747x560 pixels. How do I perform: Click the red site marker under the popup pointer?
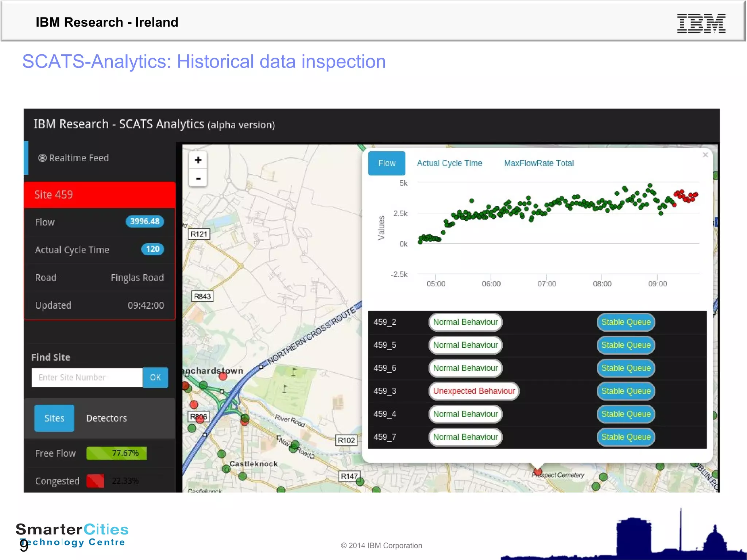point(538,472)
